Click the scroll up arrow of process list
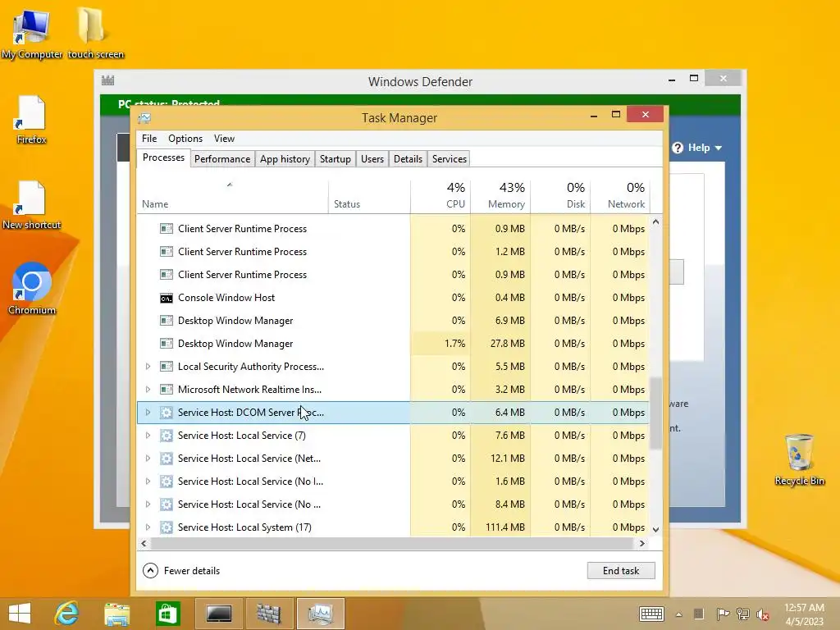840x630 pixels. [x=655, y=221]
